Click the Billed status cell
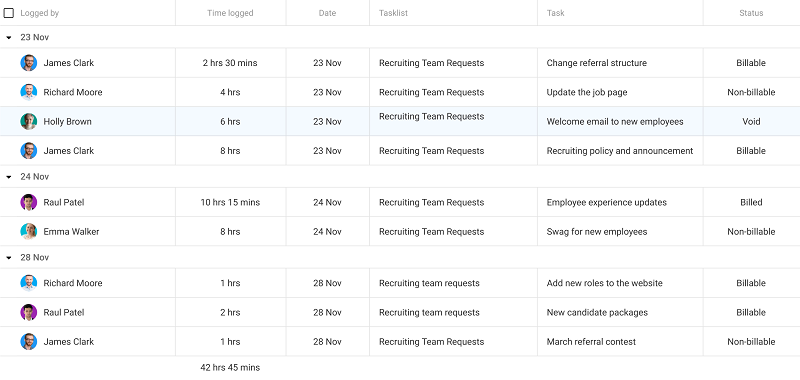The width and height of the screenshot is (800, 380). 751,202
